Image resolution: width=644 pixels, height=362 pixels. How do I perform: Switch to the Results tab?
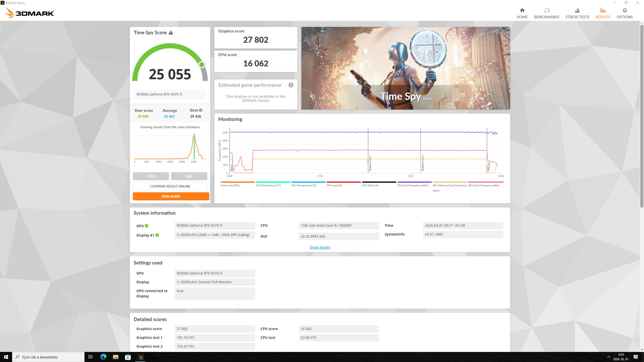pos(603,13)
